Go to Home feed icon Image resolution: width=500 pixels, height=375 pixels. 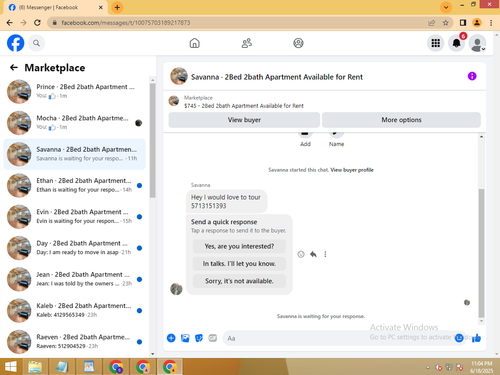pos(195,43)
